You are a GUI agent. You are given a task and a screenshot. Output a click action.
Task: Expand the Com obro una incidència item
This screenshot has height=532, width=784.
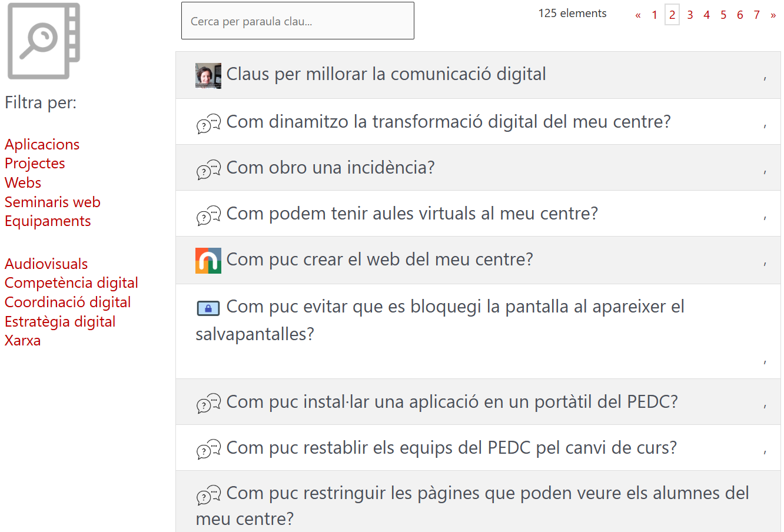pos(330,168)
